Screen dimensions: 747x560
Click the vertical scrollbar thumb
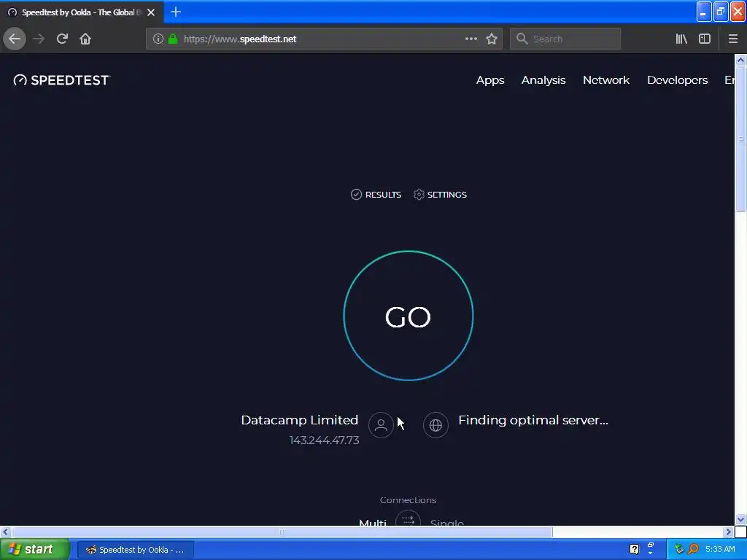pos(740,139)
